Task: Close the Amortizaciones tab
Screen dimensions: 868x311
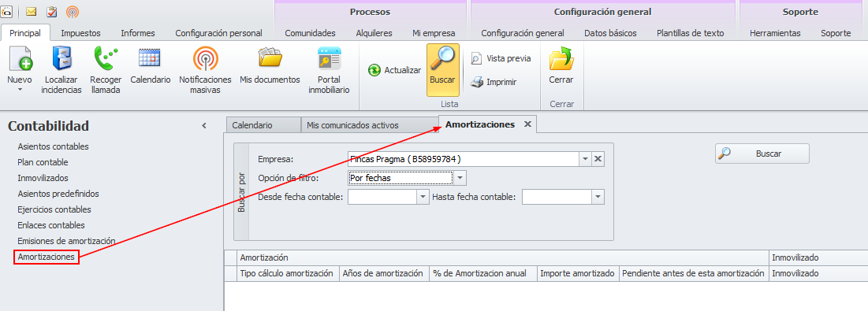Action: pyautogui.click(x=527, y=124)
